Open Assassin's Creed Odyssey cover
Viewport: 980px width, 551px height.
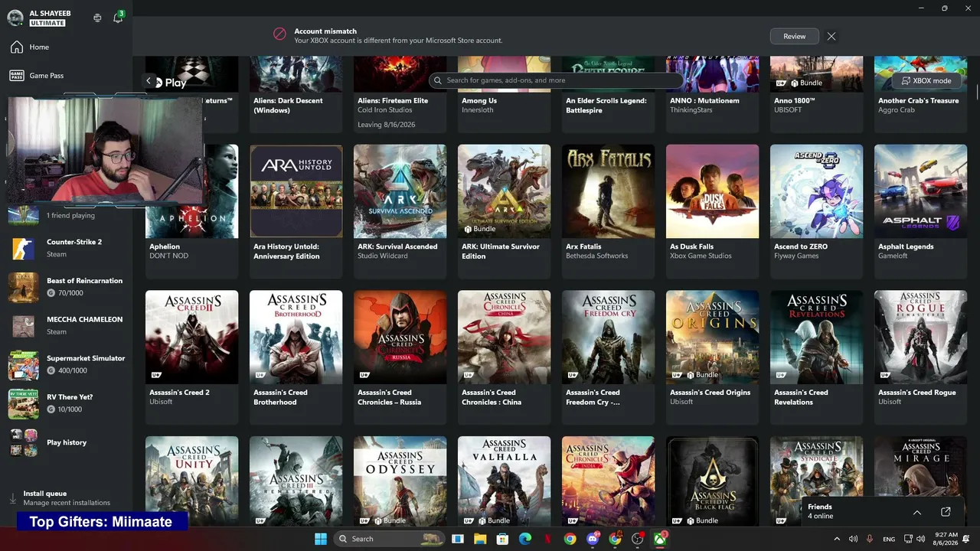pos(400,481)
